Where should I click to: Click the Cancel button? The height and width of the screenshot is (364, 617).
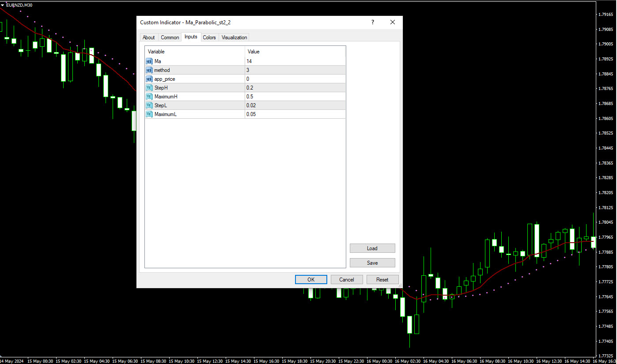[346, 279]
